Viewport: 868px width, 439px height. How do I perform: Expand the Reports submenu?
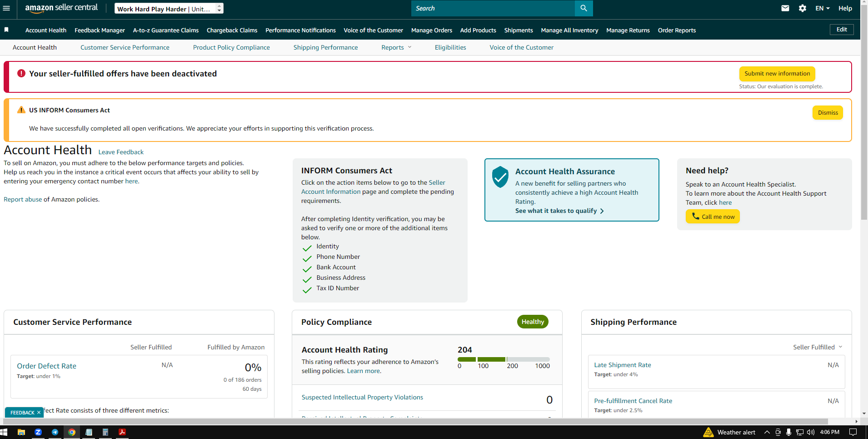(396, 47)
